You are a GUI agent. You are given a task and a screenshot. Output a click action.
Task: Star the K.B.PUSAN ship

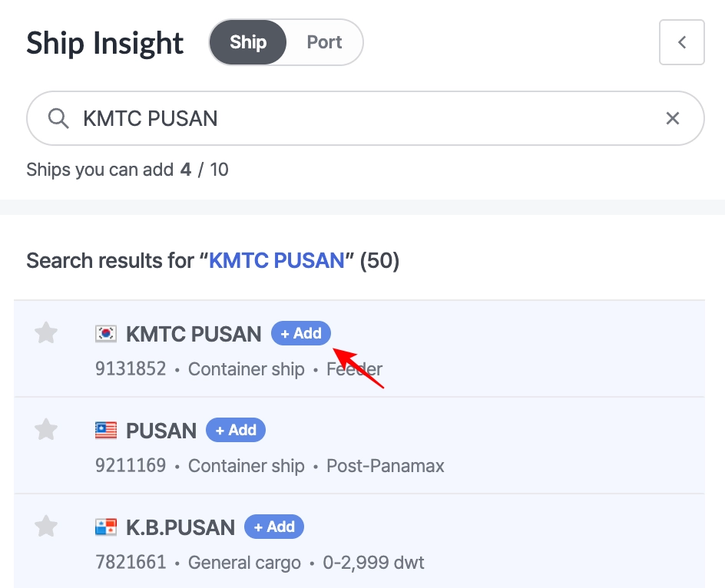click(47, 527)
